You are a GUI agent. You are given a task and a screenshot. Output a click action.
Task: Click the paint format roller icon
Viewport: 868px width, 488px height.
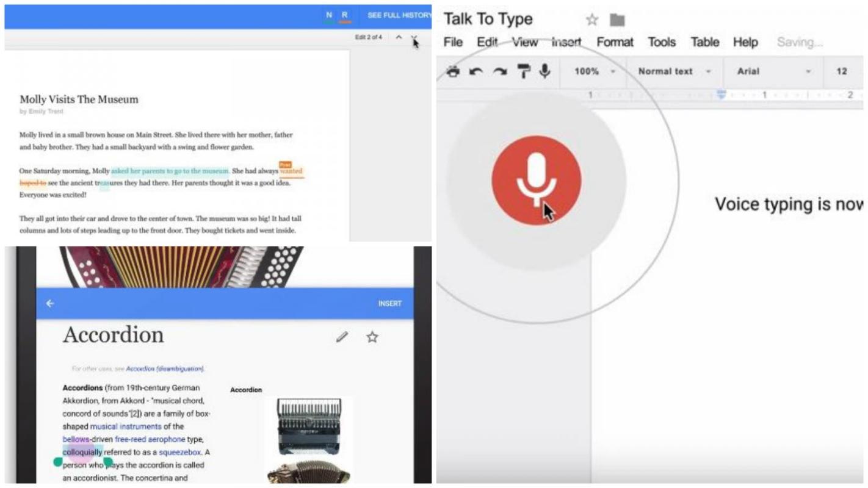coord(524,71)
